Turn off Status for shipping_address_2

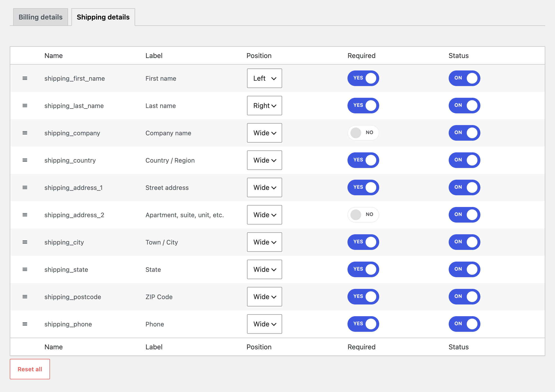click(464, 215)
